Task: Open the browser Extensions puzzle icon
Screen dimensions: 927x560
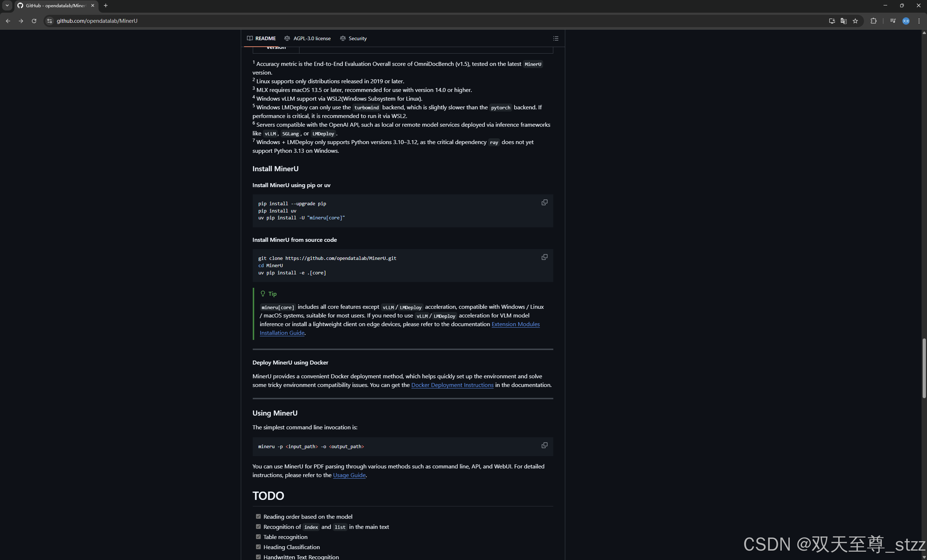Action: 873,21
